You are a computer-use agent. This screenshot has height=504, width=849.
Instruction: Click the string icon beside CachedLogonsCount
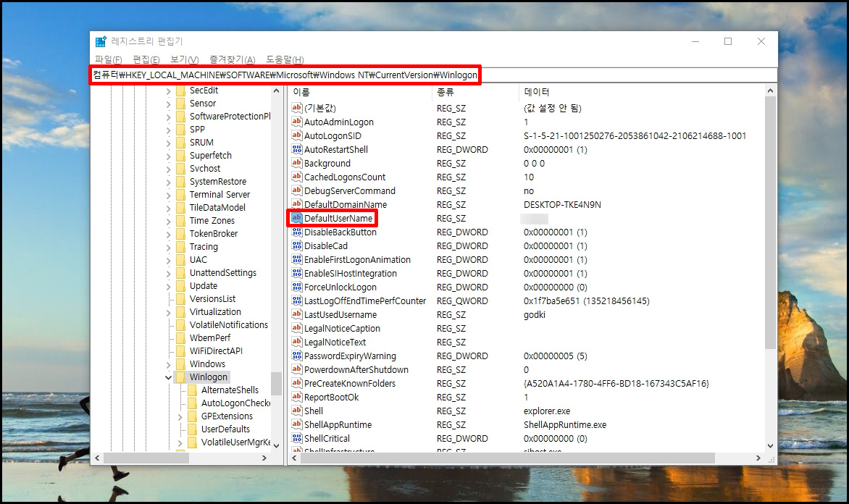297,177
